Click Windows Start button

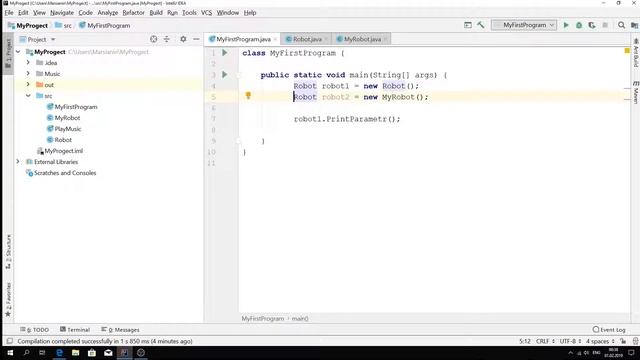coord(10,353)
